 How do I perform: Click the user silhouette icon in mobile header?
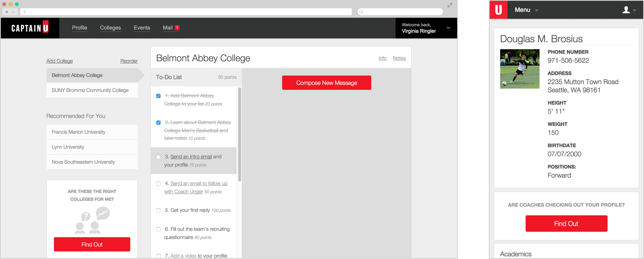(x=626, y=10)
